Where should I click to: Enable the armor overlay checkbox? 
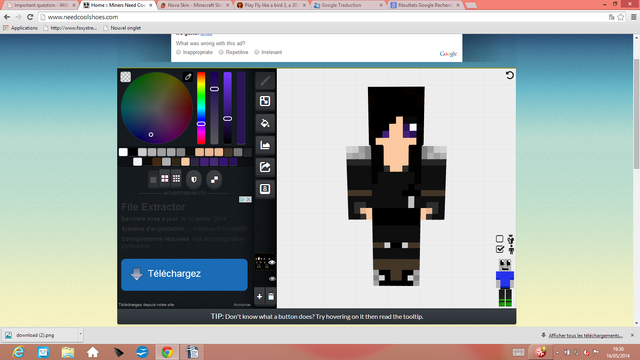(500, 239)
